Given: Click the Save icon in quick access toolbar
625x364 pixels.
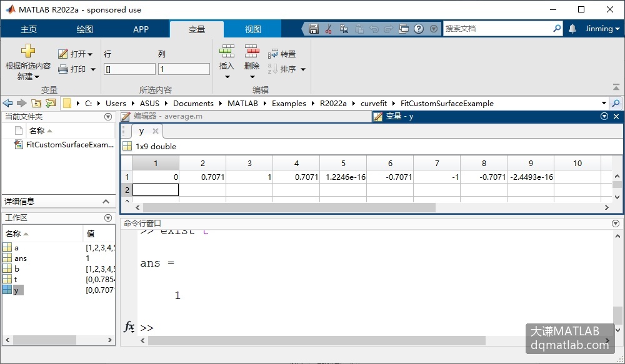Looking at the screenshot, I should 314,29.
